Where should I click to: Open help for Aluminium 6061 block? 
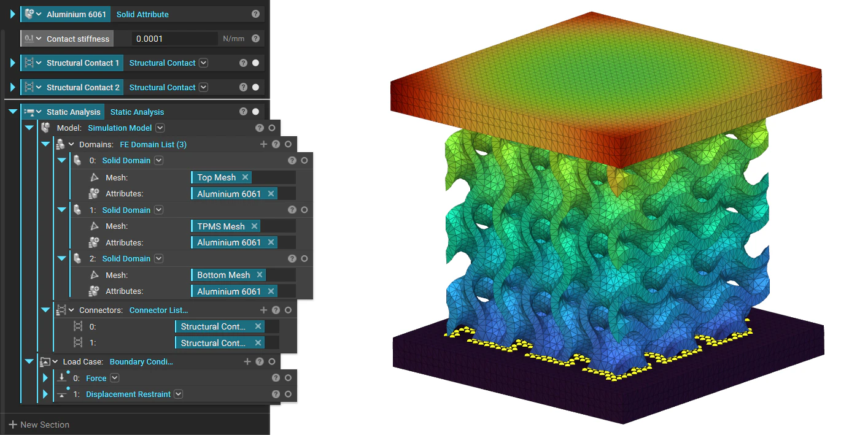(255, 14)
